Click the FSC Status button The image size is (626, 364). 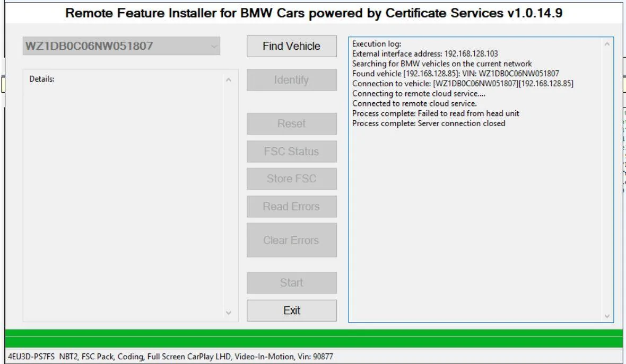pyautogui.click(x=291, y=152)
